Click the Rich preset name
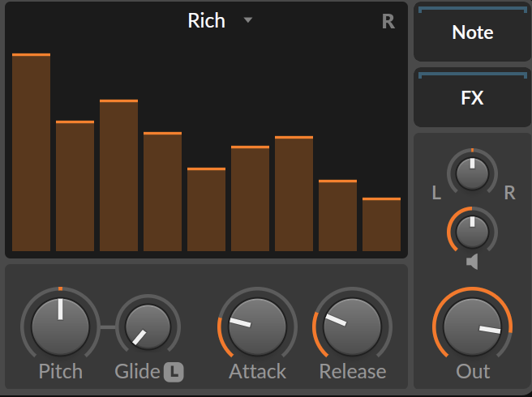 (206, 20)
